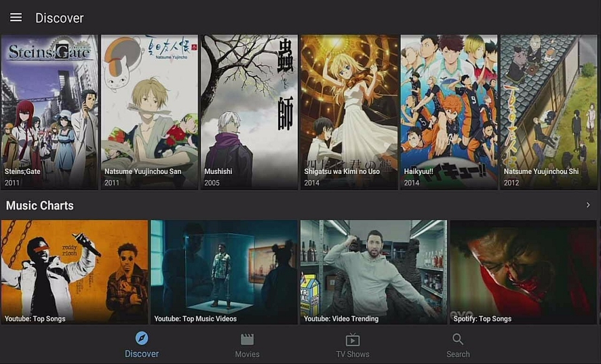Open the Music Charts section heading

point(40,205)
